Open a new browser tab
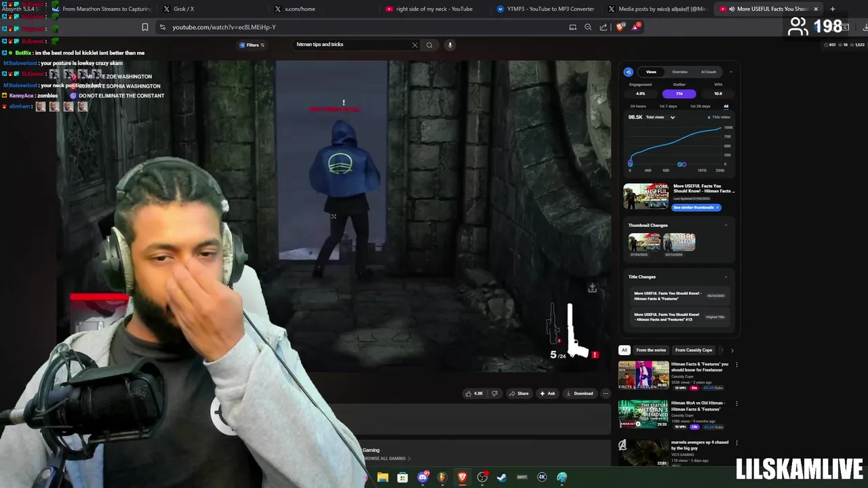 [833, 9]
